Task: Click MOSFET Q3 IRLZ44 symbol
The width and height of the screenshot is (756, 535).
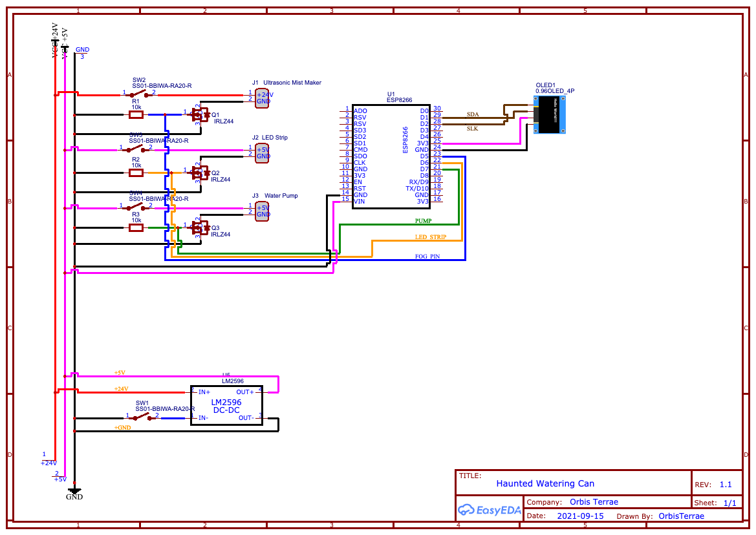Action: pyautogui.click(x=199, y=227)
